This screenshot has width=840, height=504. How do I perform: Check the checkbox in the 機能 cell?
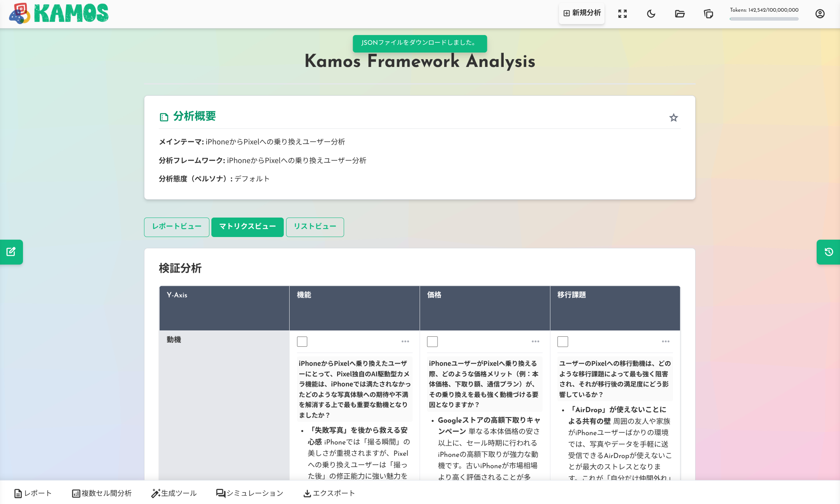coord(302,341)
